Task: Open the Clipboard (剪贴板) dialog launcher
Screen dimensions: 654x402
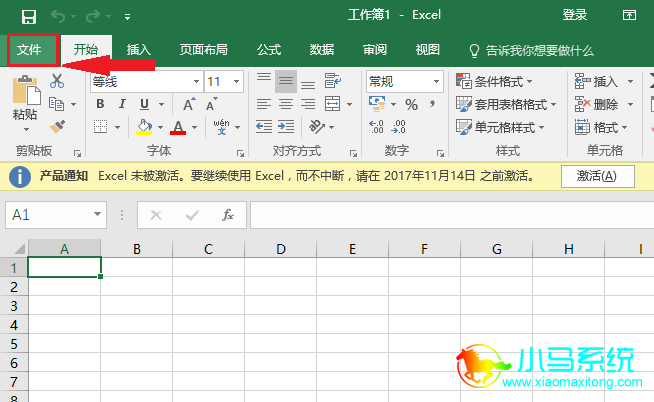Action: tap(78, 153)
